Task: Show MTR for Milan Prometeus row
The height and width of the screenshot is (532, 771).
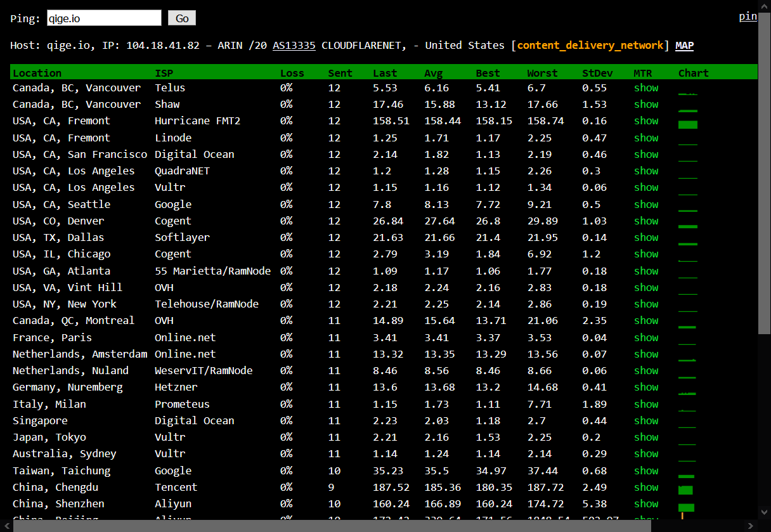Action: point(646,404)
